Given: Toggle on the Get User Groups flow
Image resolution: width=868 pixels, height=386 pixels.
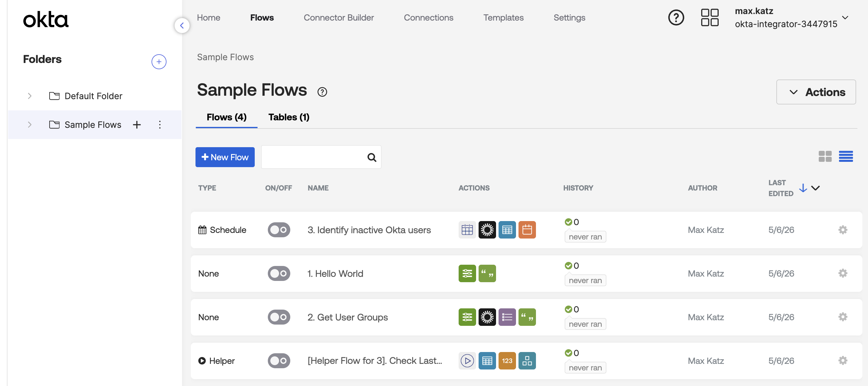Looking at the screenshot, I should pyautogui.click(x=279, y=317).
